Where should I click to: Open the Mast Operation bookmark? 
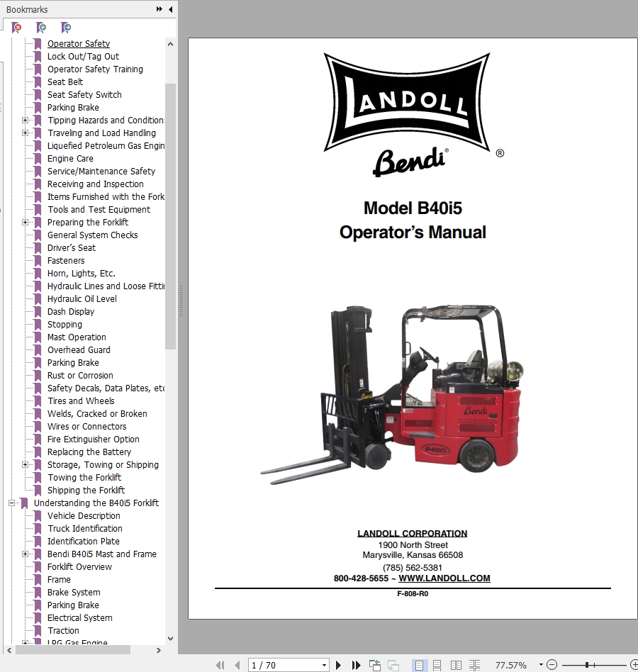click(x=77, y=337)
